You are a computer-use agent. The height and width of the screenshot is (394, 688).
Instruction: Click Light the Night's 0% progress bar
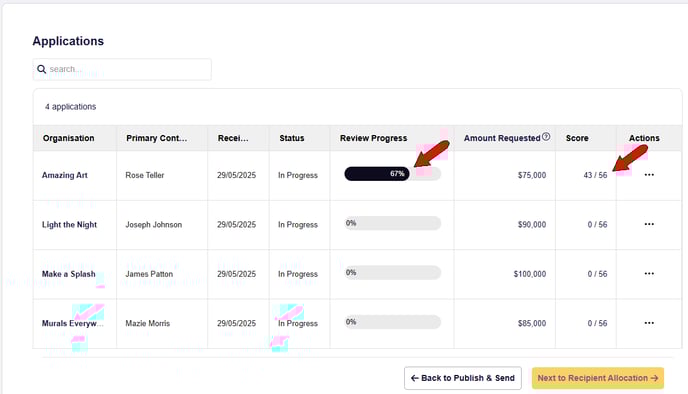(392, 223)
